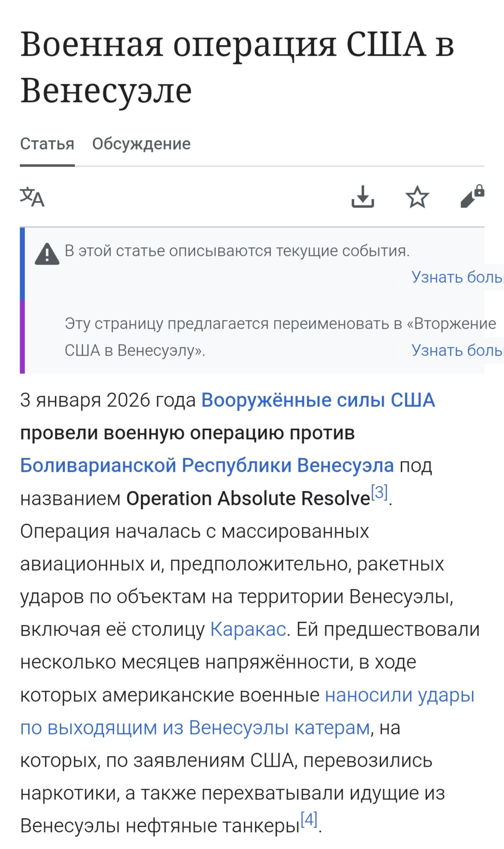Click the locked edit pencil icon
This screenshot has height=849, width=504.
point(472,196)
